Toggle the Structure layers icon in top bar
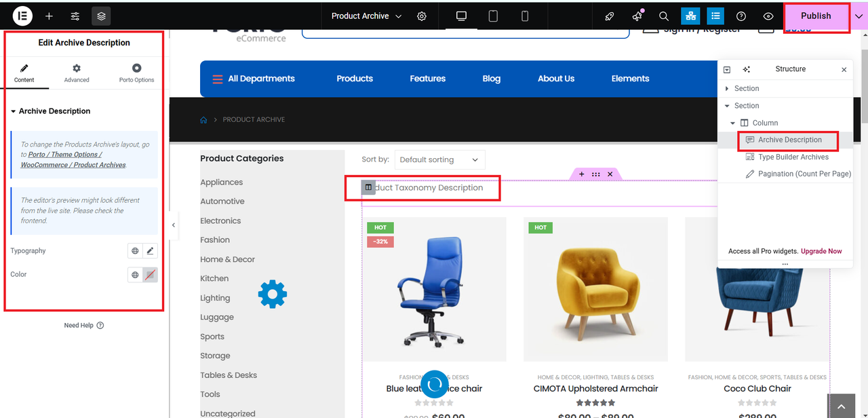 tap(101, 16)
